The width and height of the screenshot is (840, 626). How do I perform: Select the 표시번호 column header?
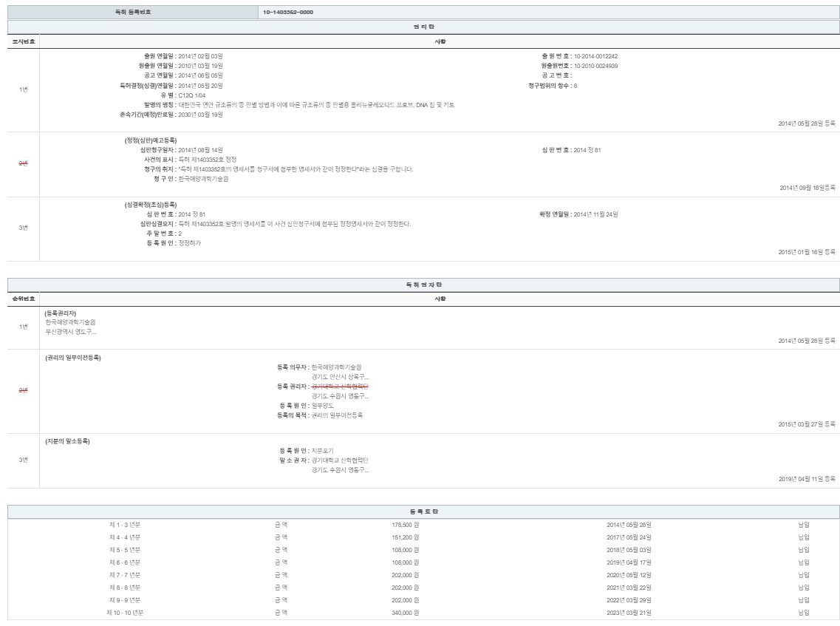(x=23, y=41)
